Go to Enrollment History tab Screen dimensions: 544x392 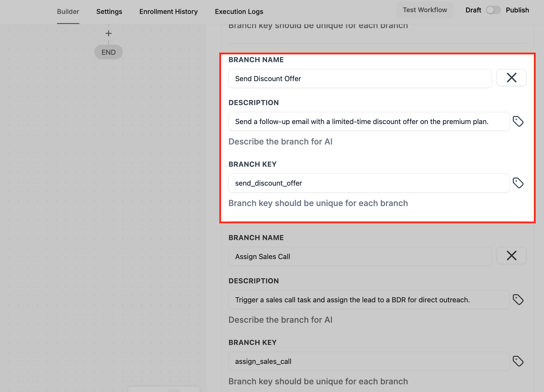click(x=169, y=12)
